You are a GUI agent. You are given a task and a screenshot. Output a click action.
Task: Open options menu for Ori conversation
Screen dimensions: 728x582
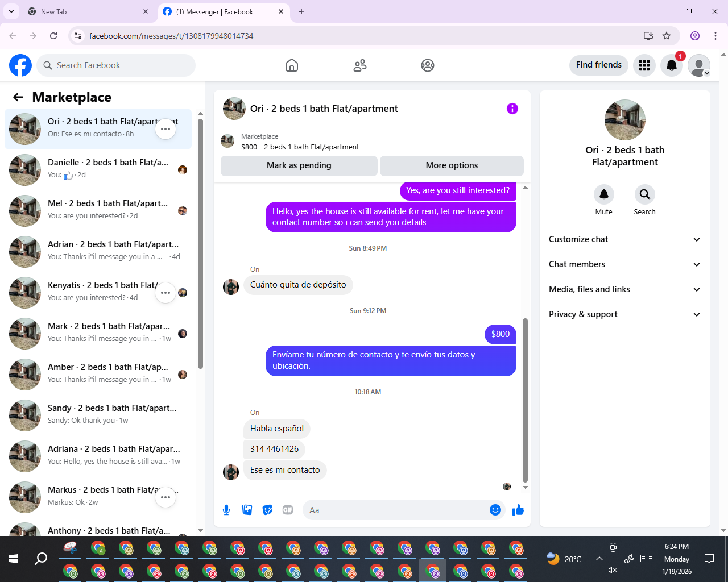pos(166,129)
